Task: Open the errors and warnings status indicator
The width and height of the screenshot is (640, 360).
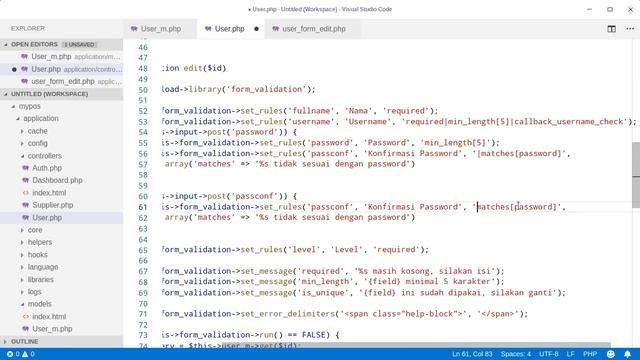Action: [x=20, y=354]
